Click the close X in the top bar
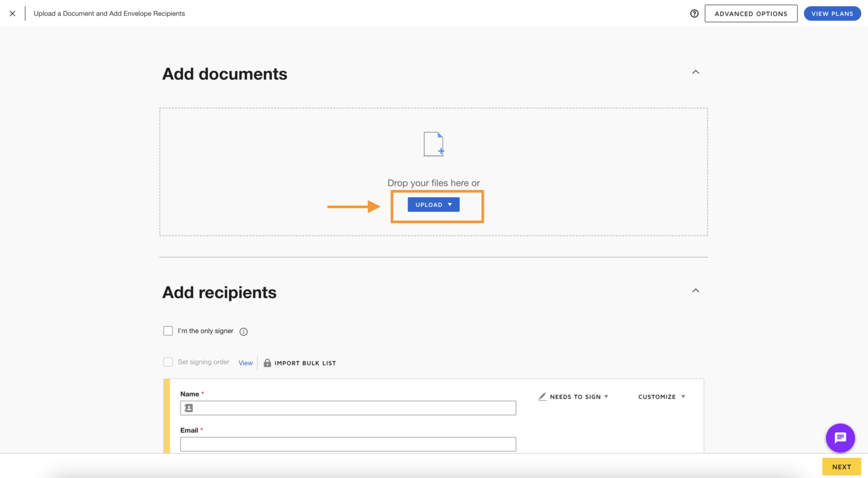The width and height of the screenshot is (868, 478). coord(12,13)
